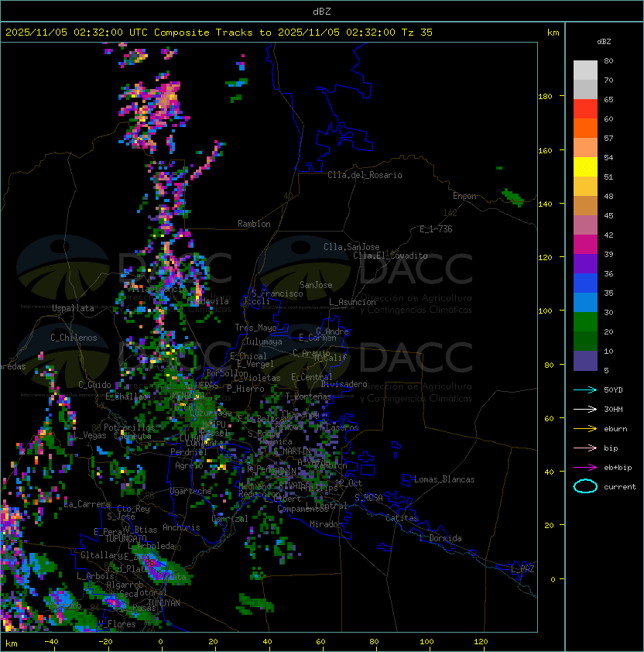Click the yellow eburn arrow legend icon
644x652 pixels.
tap(585, 429)
